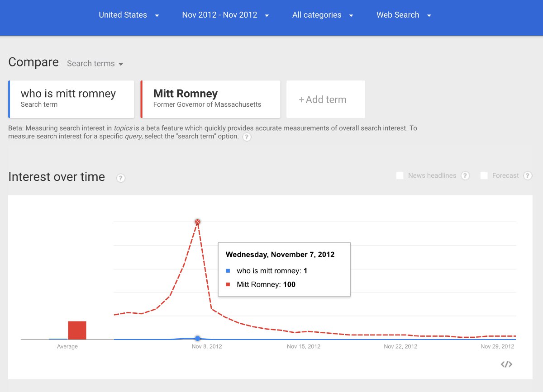Click the 'who is mitt romney: 1' tooltip entry
Screen dimensions: 543x392
pos(267,271)
